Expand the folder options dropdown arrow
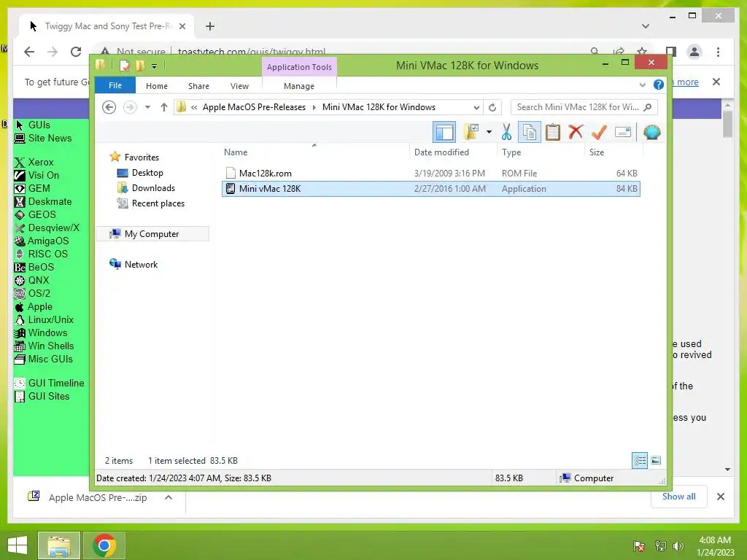 pos(489,132)
